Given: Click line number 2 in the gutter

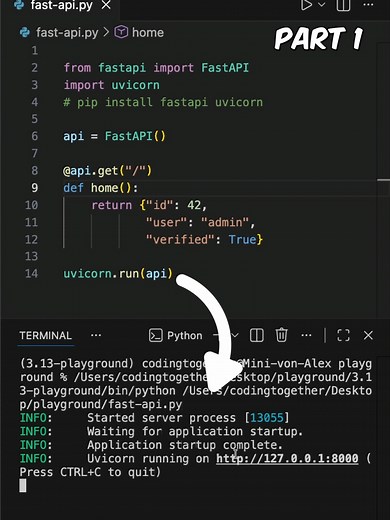Looking at the screenshot, I should click(35, 68).
